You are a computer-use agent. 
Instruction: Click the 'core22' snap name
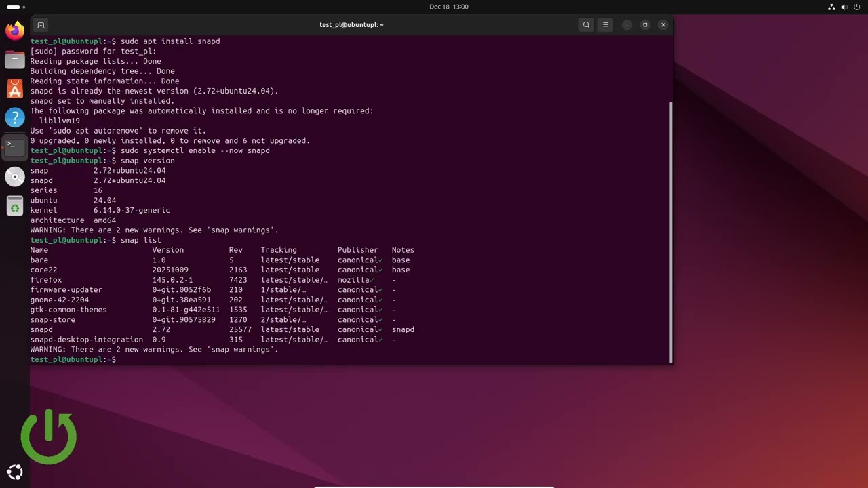(43, 270)
